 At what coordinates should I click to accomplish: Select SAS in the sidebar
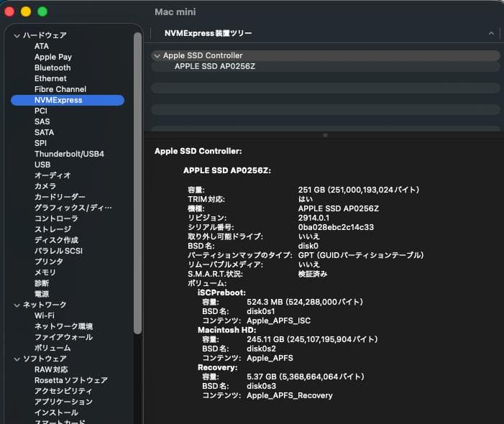point(42,121)
